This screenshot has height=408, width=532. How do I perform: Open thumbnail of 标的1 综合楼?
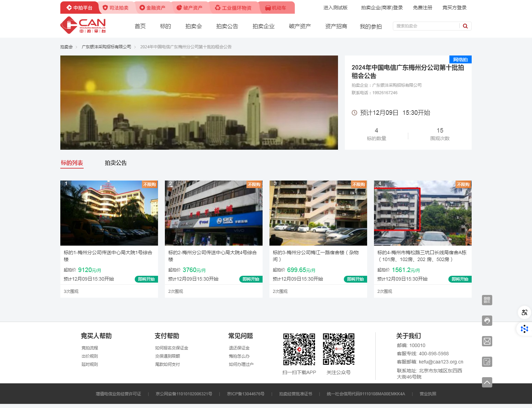pyautogui.click(x=109, y=213)
